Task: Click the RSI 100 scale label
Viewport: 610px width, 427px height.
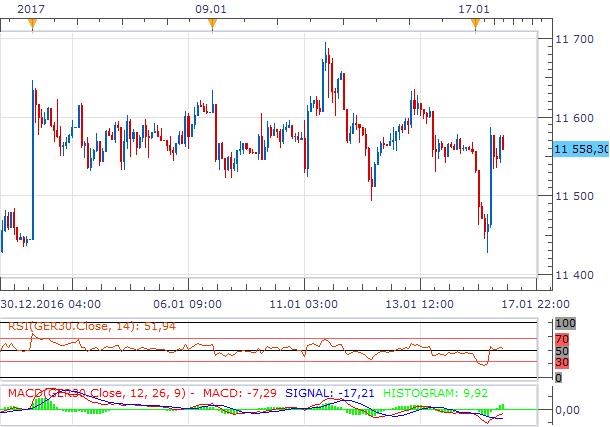Action: tap(566, 324)
